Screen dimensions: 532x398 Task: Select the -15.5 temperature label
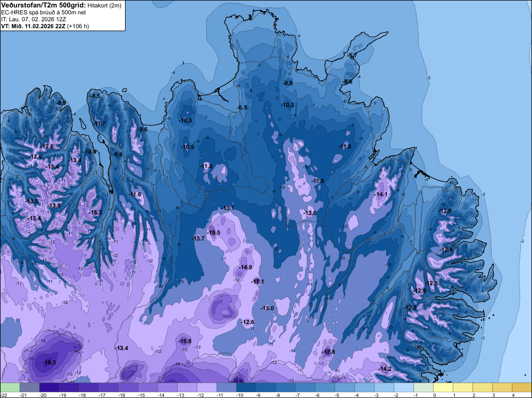(214, 233)
